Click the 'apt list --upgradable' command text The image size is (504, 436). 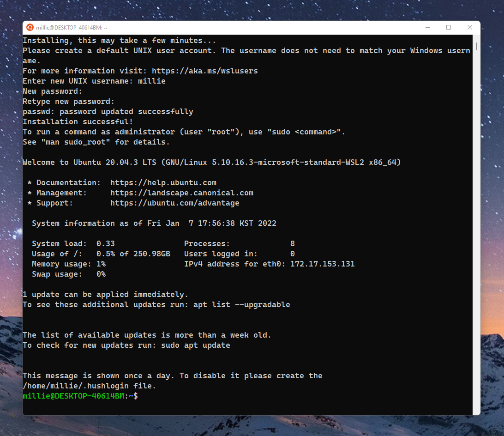[242, 305]
